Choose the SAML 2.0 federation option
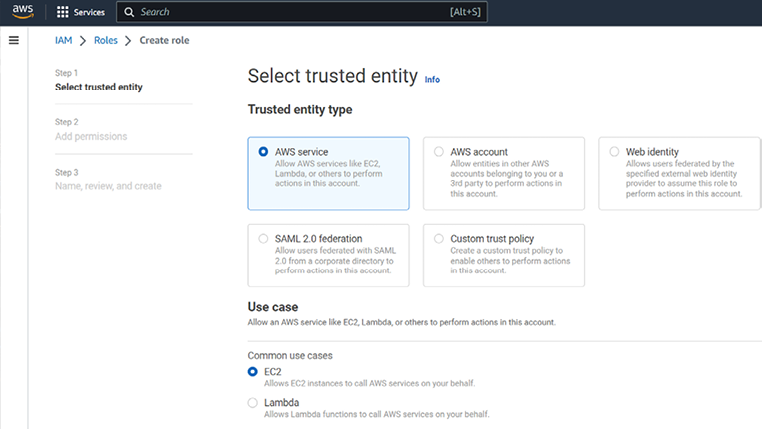 (263, 239)
